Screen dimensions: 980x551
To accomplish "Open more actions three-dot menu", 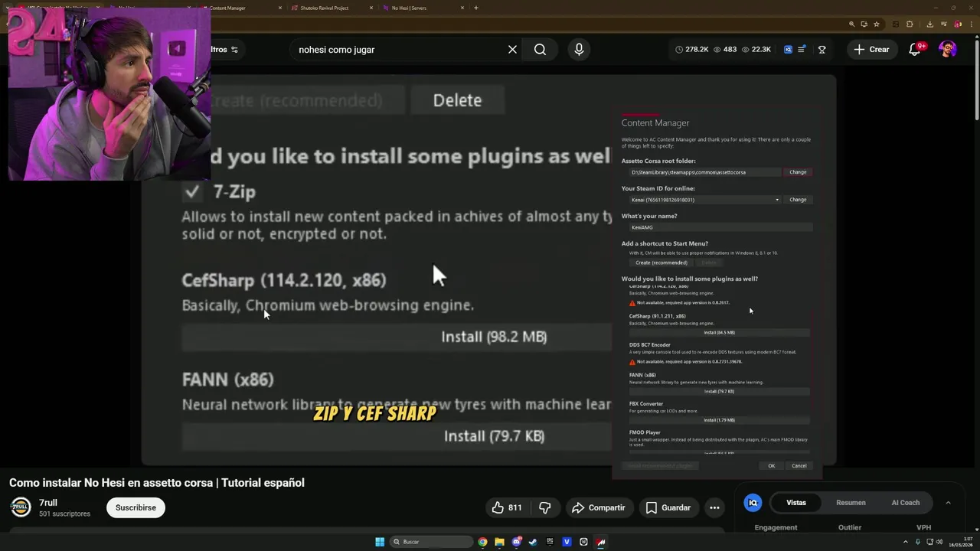I will (714, 507).
